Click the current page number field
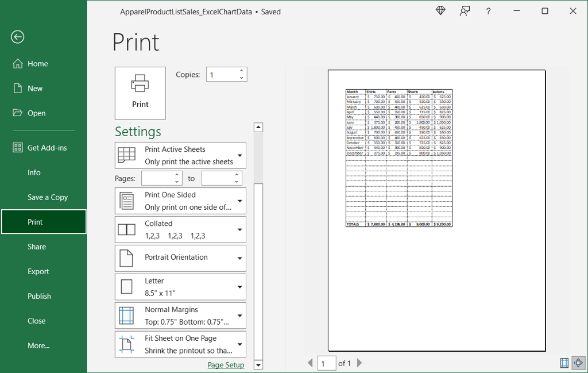Viewport: 588px width, 373px height. coord(327,363)
